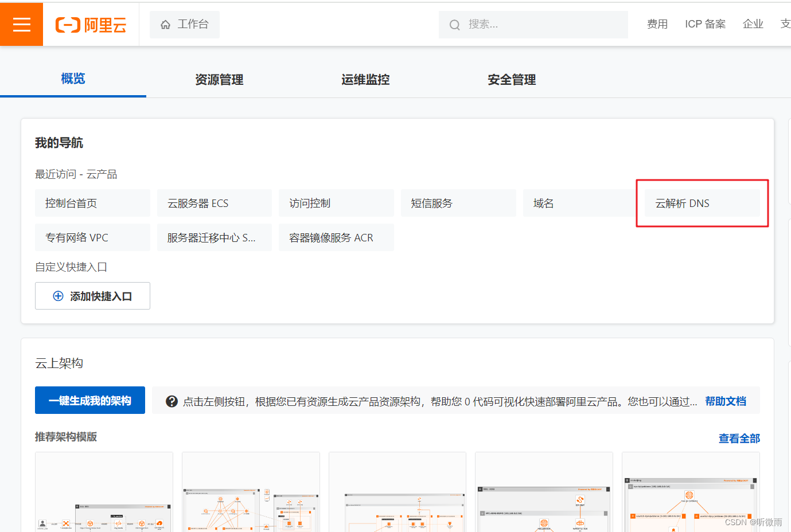Open the 工作台 workbench button
Image resolution: width=791 pixels, height=532 pixels.
[x=185, y=25]
